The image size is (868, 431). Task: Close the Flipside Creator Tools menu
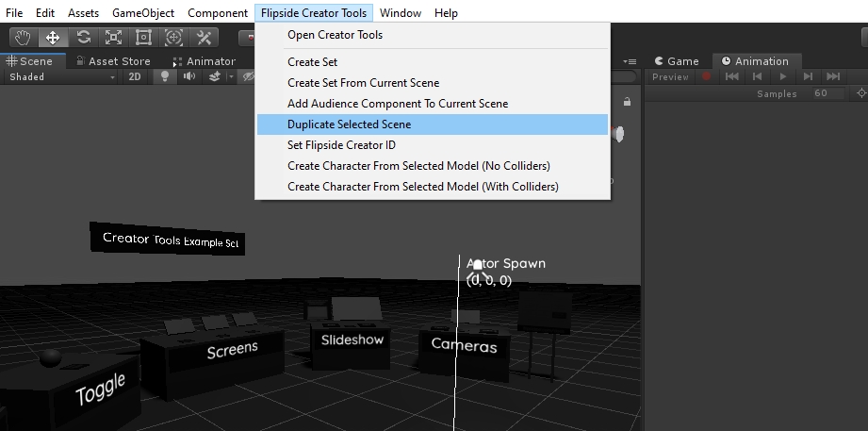[x=314, y=13]
